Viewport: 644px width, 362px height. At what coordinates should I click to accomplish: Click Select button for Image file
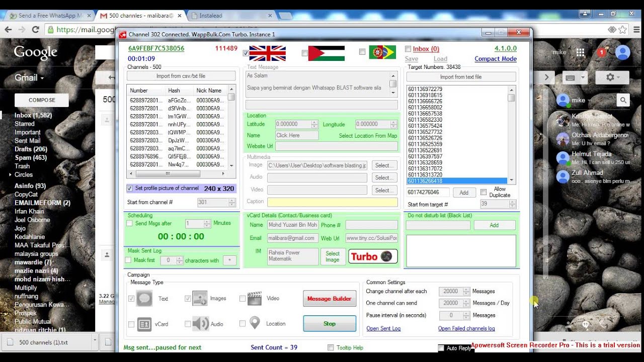coord(385,165)
